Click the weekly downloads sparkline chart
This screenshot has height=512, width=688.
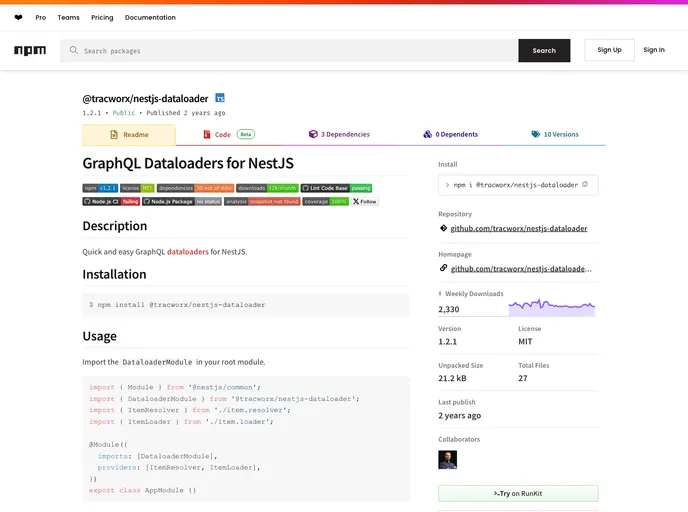552,307
